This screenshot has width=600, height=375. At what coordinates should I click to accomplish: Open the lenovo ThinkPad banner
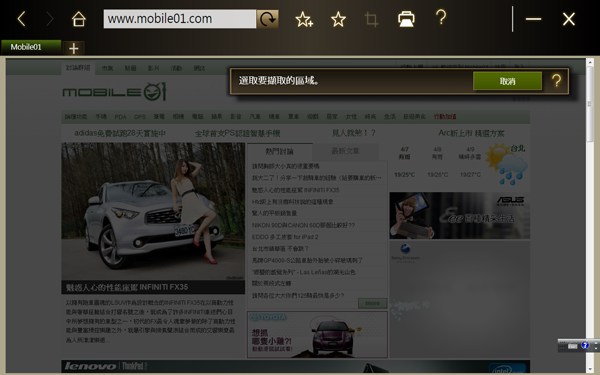pyautogui.click(x=295, y=366)
